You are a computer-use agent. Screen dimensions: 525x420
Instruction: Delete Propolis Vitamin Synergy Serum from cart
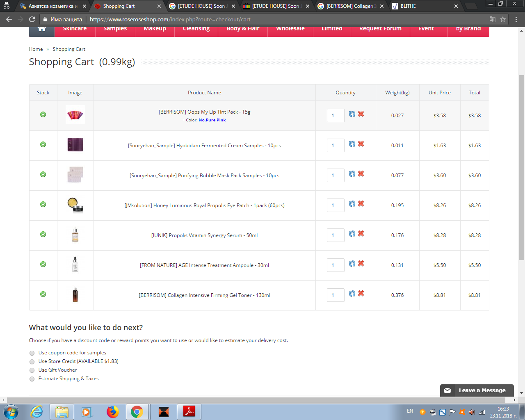point(361,234)
